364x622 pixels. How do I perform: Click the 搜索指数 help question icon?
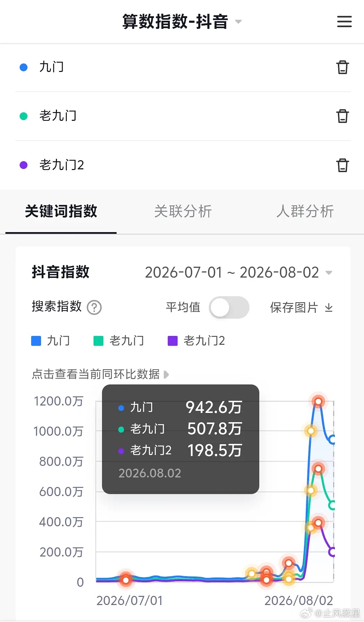94,307
